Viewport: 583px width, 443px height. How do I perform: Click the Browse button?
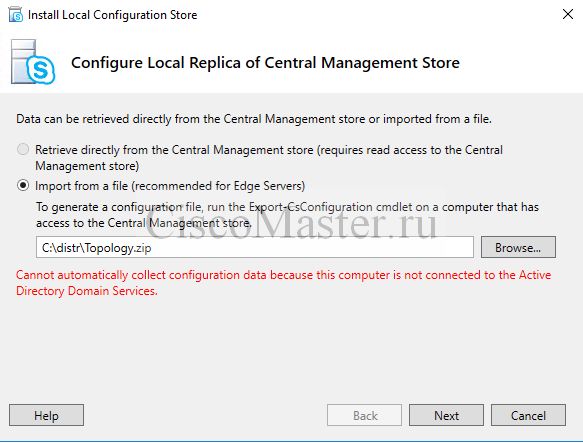(x=518, y=247)
